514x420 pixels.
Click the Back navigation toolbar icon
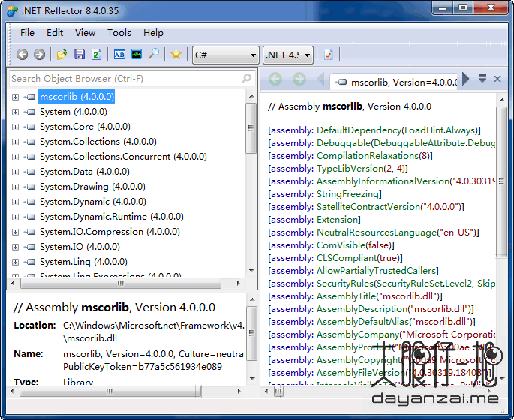[23, 55]
